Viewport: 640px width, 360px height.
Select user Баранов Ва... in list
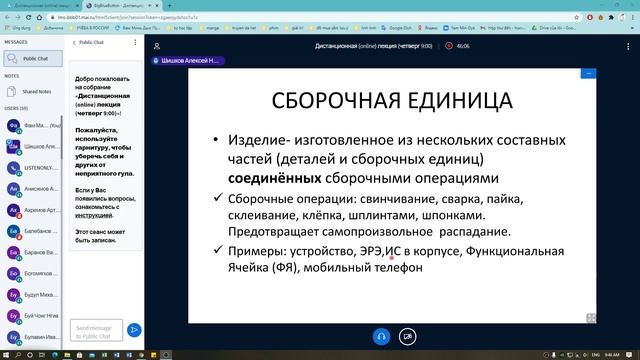(x=33, y=253)
